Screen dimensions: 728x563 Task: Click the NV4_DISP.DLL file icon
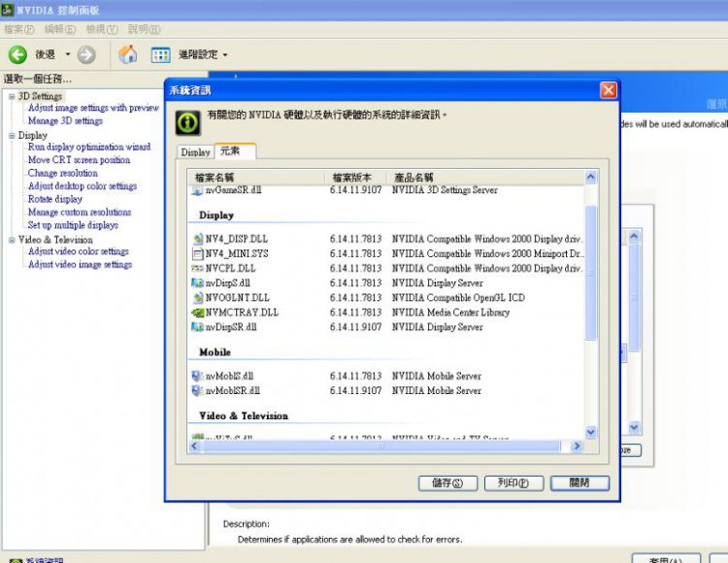[x=198, y=239]
